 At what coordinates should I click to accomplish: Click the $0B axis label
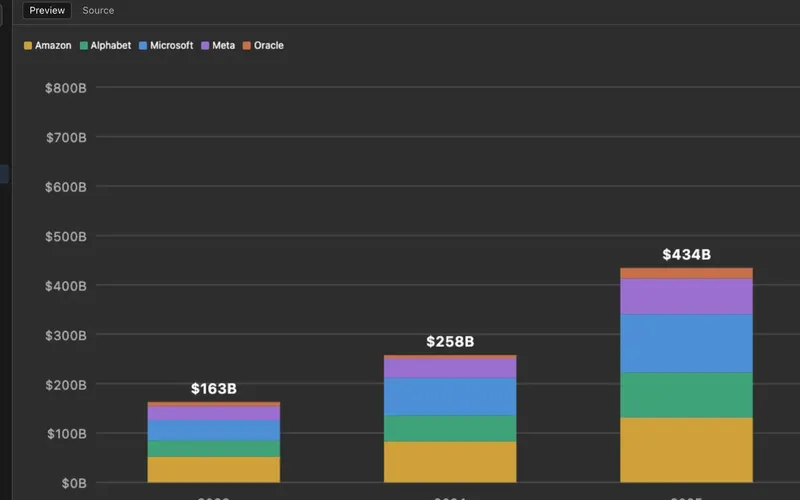click(x=73, y=484)
